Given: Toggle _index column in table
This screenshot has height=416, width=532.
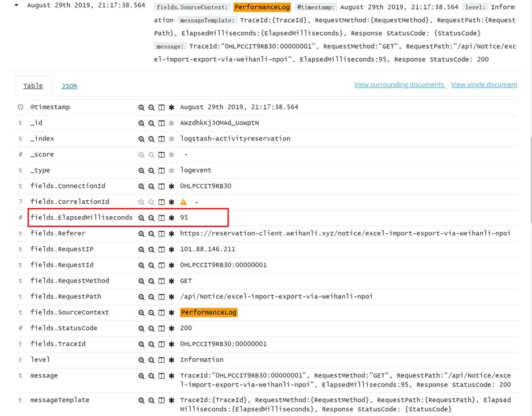Looking at the screenshot, I should pos(161,139).
